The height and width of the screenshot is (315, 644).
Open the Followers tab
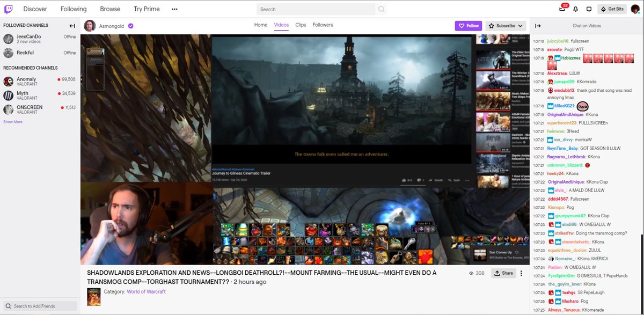click(323, 25)
